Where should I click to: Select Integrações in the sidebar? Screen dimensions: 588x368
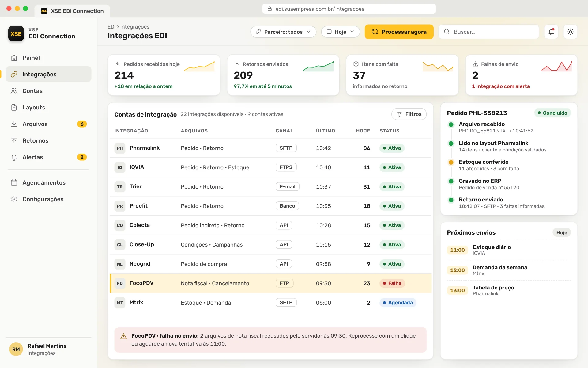tap(48, 74)
